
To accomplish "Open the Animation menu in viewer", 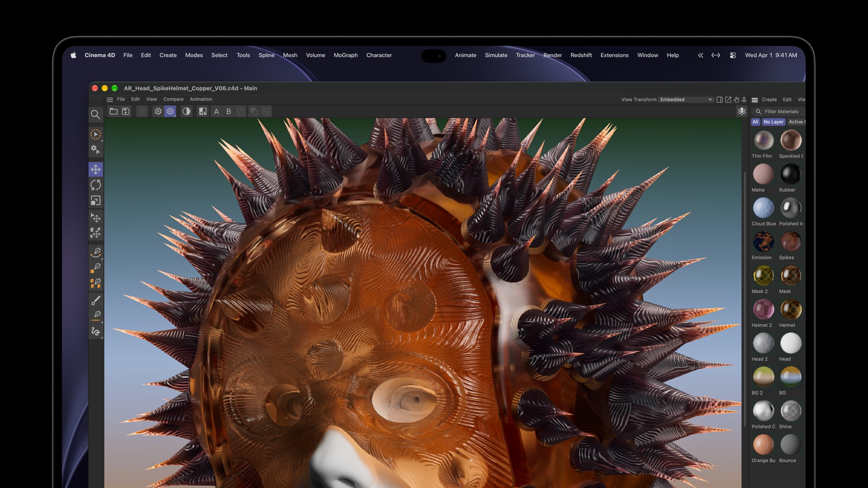I will pyautogui.click(x=201, y=99).
